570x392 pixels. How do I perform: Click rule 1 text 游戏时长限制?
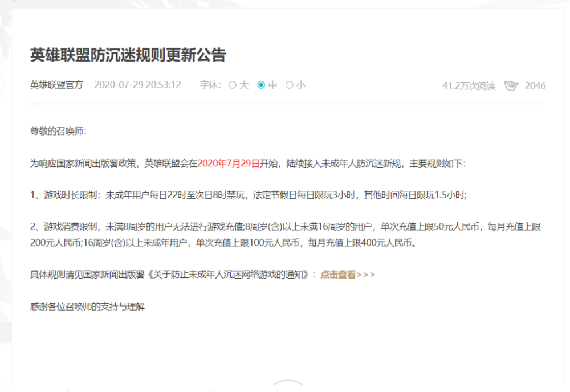click(x=70, y=195)
